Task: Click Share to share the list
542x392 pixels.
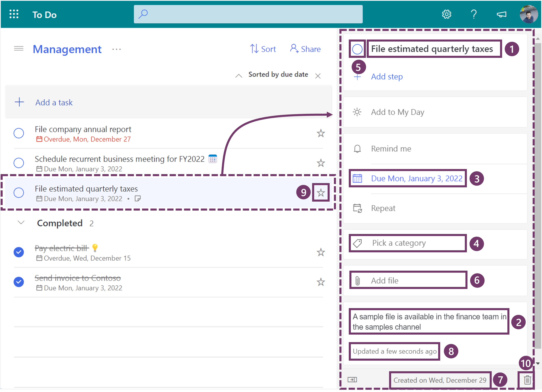Action: (x=305, y=49)
